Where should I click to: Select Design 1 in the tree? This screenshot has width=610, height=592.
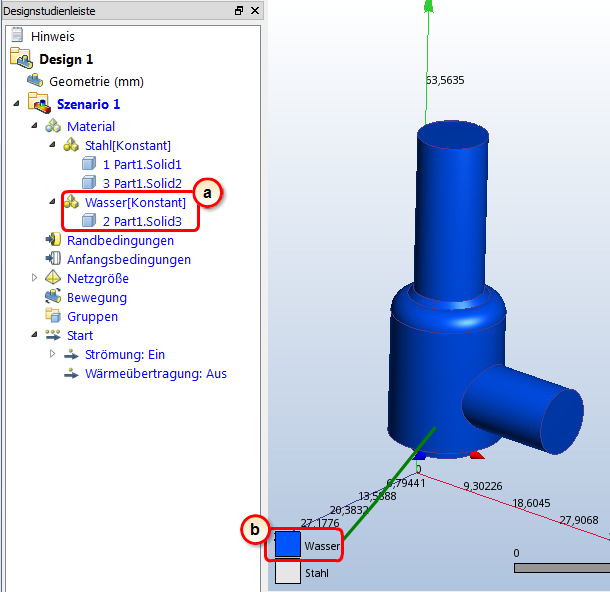point(66,59)
